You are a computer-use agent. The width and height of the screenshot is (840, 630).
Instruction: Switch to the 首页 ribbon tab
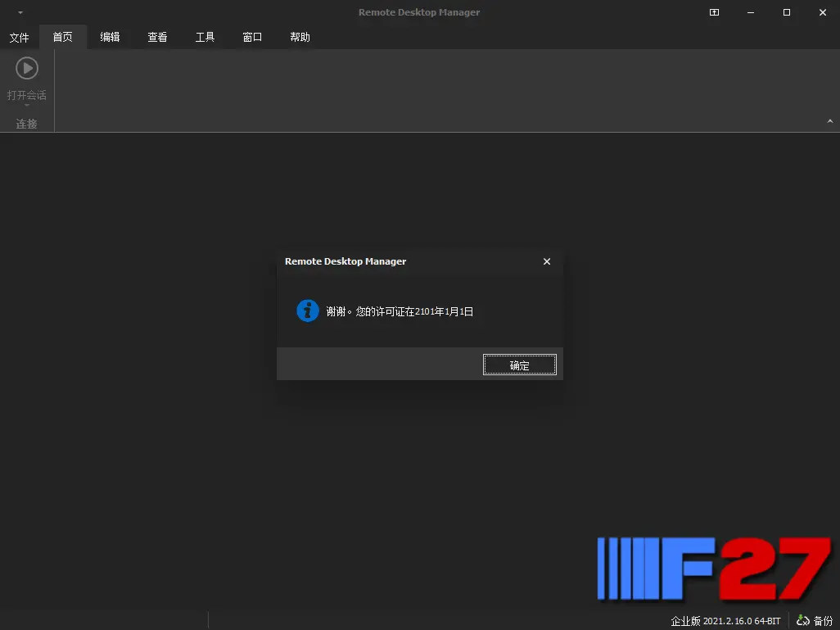pos(63,37)
